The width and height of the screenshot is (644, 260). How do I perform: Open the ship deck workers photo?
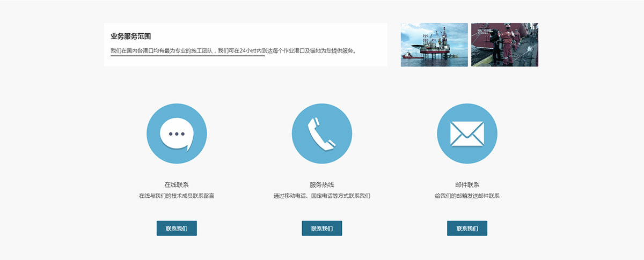504,44
